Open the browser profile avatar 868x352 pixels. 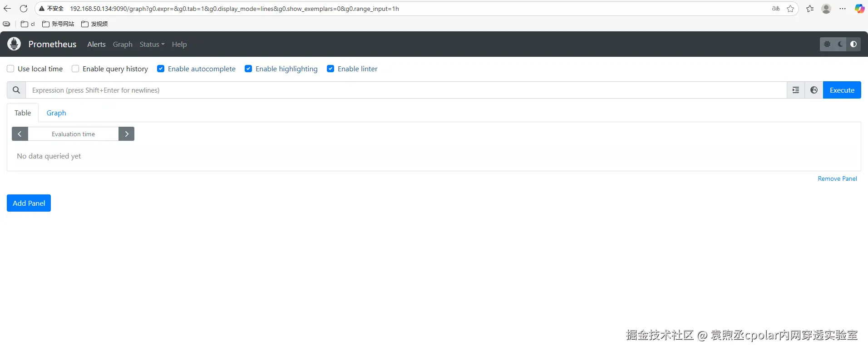(826, 9)
